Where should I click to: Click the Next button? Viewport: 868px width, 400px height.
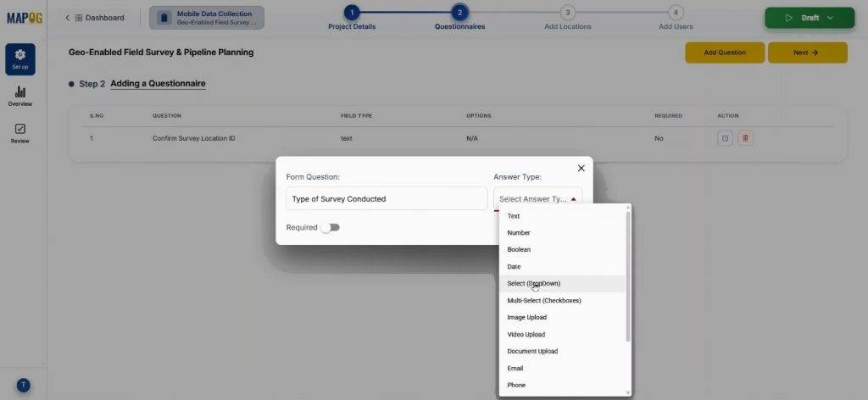click(806, 53)
